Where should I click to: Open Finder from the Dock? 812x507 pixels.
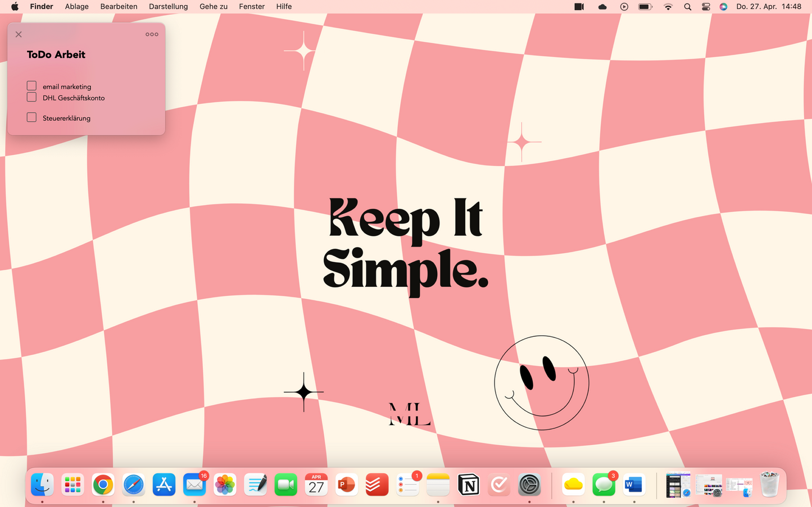[42, 485]
